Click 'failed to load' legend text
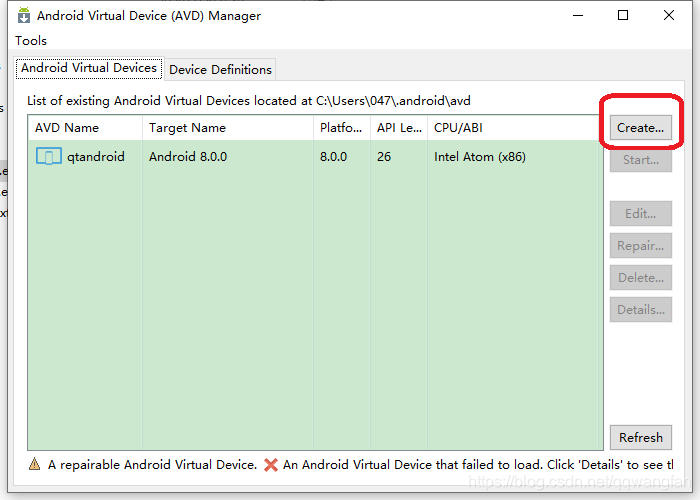Image resolution: width=700 pixels, height=500 pixels. pyautogui.click(x=478, y=465)
